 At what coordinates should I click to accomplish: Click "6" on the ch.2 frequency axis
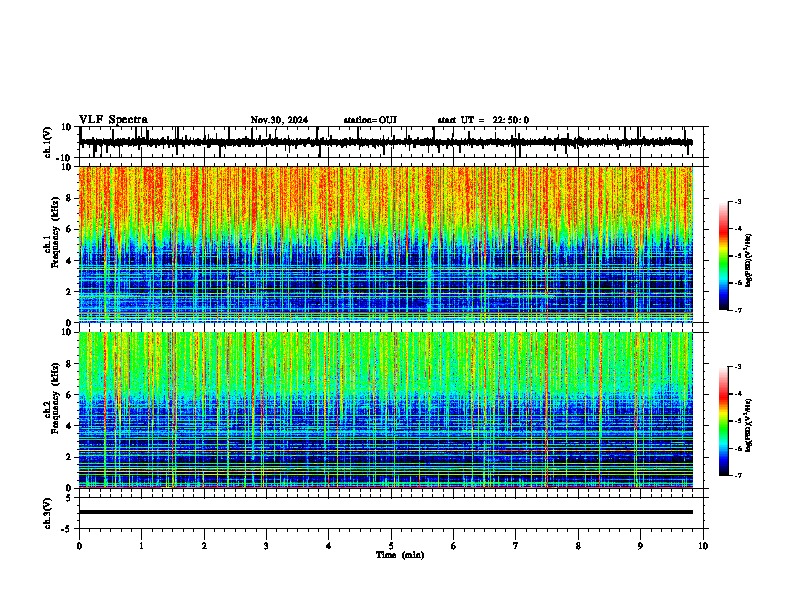pyautogui.click(x=70, y=395)
